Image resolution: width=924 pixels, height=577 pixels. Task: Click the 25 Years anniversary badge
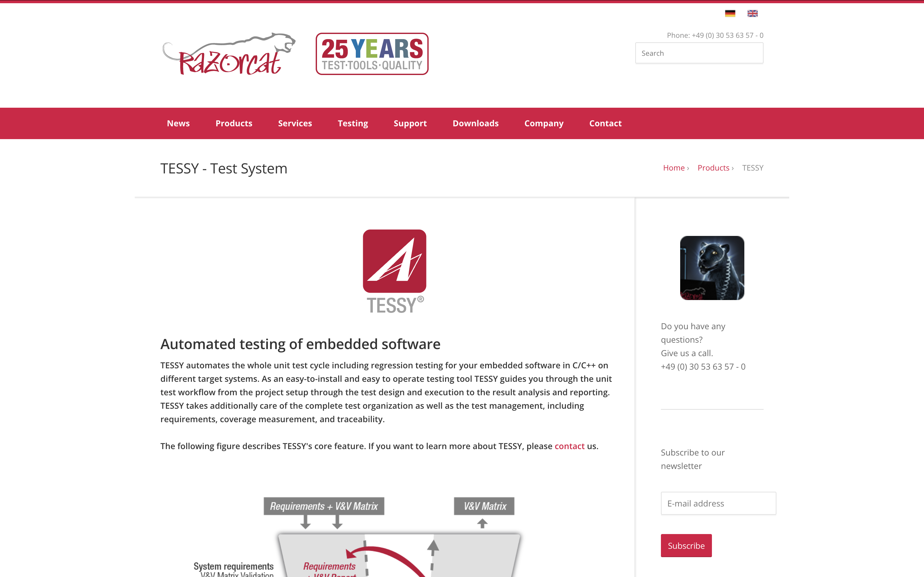[372, 54]
